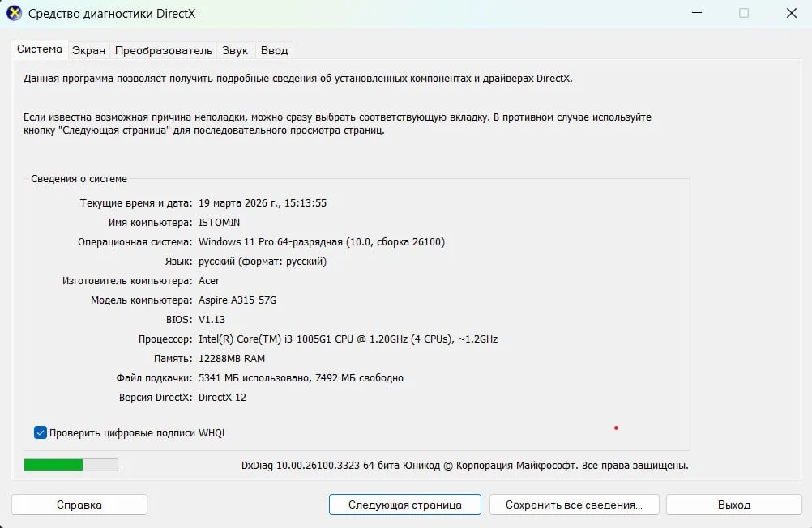Image resolution: width=812 pixels, height=528 pixels.
Task: Click the Изготовитель компьютера: field label
Action: [x=127, y=280]
